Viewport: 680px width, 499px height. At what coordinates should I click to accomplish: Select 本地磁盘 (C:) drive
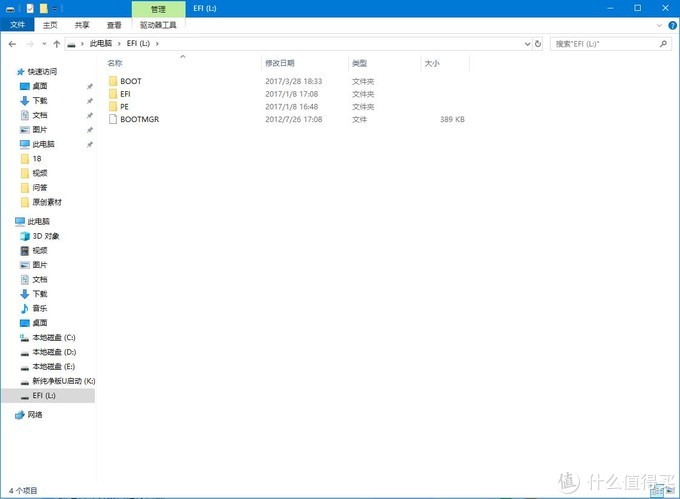(x=54, y=337)
